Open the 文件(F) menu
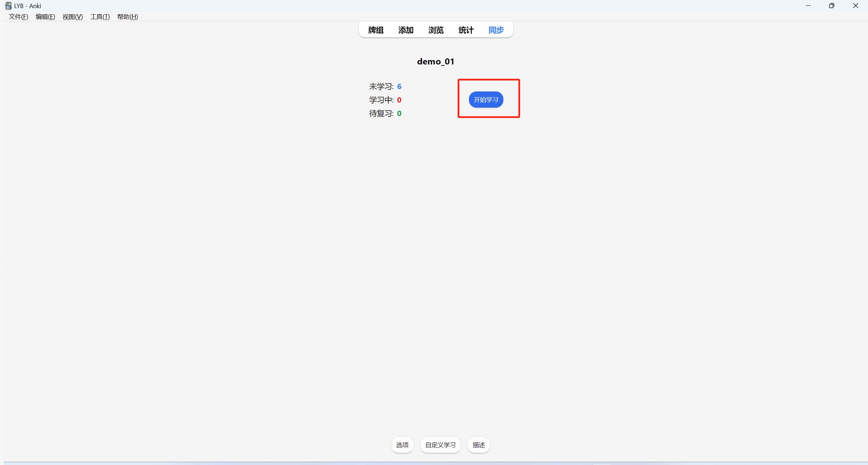Viewport: 868px width, 465px height. coord(18,17)
